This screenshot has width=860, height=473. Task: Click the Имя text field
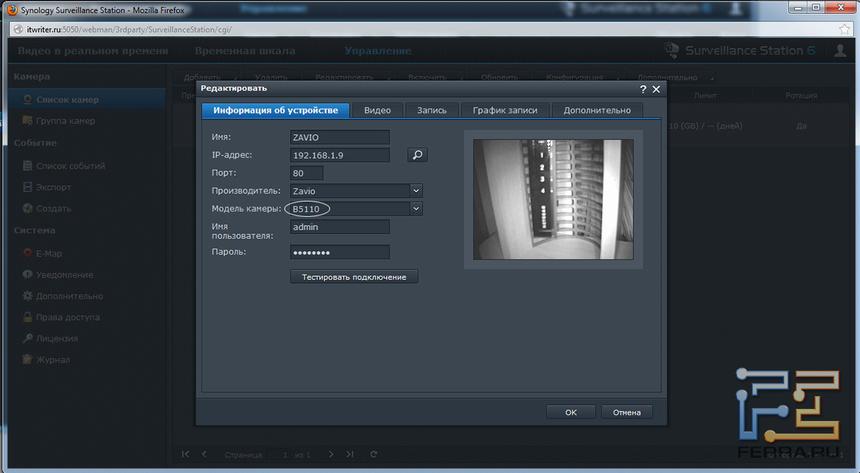click(339, 137)
